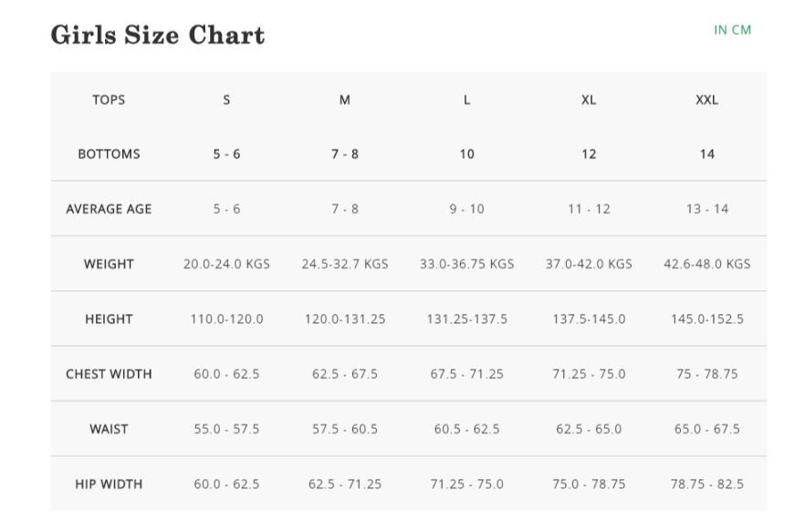Screen dimensions: 794x532
Task: Click the WEIGHT row label
Action: point(109,264)
